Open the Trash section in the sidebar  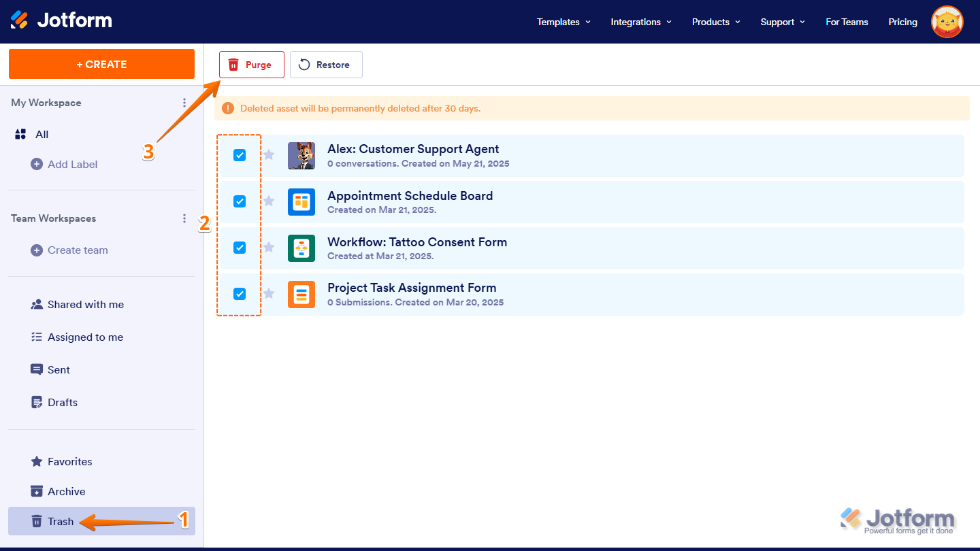(60, 521)
